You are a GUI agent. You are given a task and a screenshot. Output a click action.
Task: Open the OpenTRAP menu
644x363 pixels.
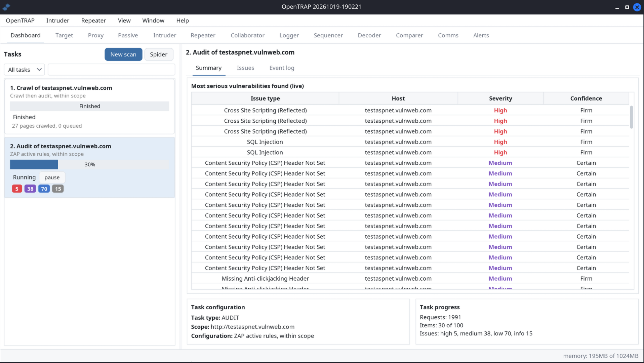20,21
